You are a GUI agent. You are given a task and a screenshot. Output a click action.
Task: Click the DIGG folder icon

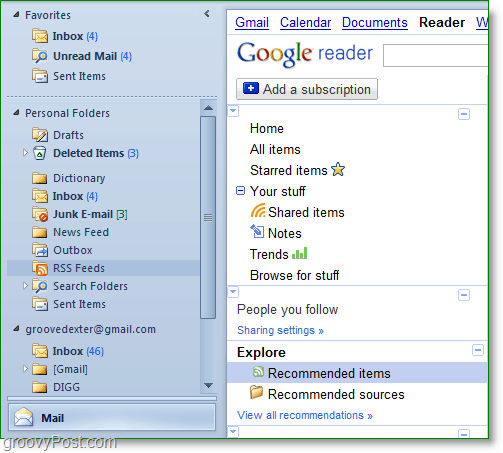coord(40,387)
